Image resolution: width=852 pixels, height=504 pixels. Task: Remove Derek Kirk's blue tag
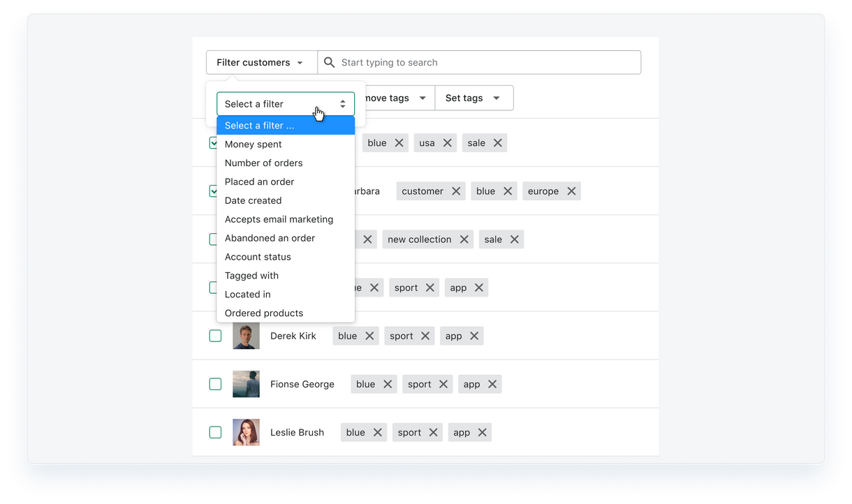coord(369,336)
